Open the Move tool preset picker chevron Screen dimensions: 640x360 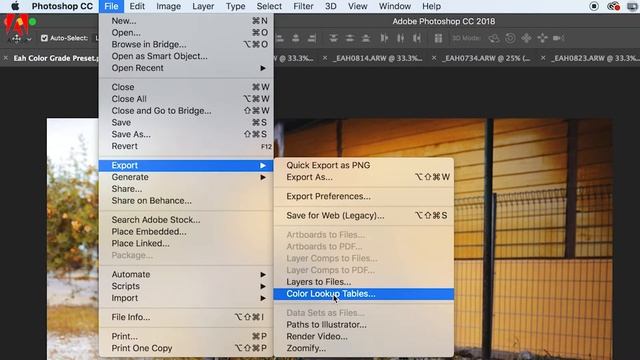point(29,39)
